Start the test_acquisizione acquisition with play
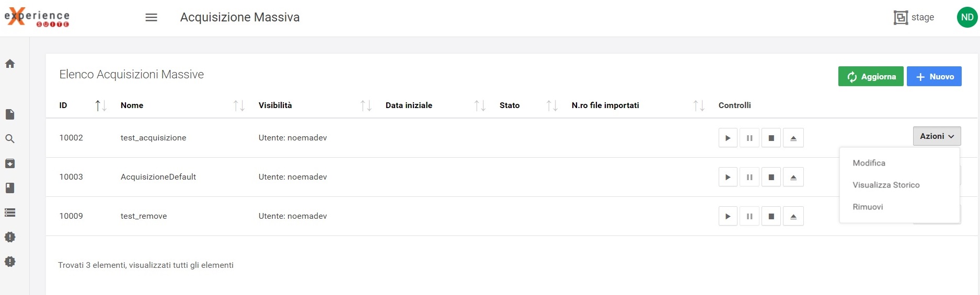Image resolution: width=980 pixels, height=295 pixels. [728, 138]
